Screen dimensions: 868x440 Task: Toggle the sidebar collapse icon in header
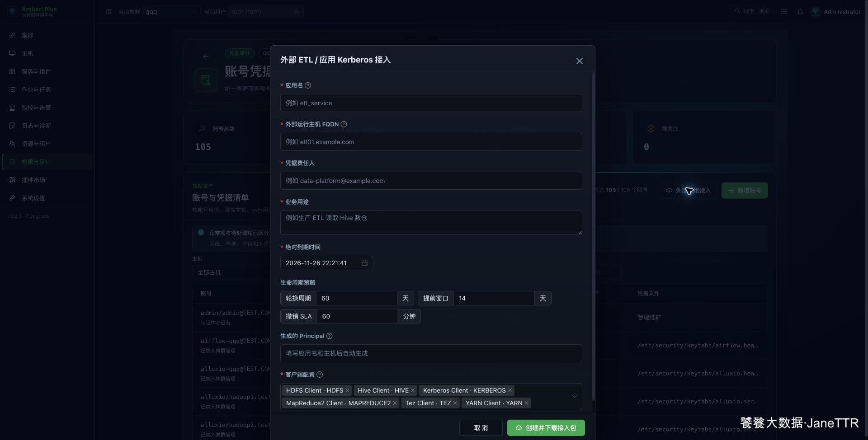[108, 12]
